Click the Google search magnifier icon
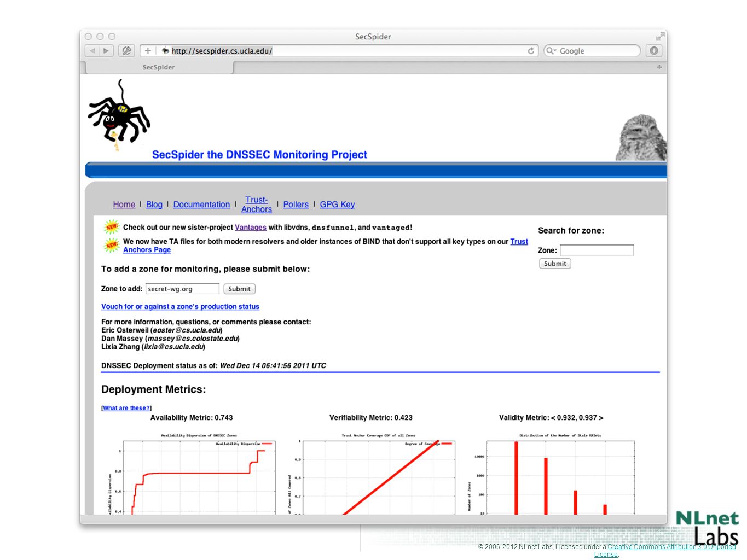This screenshot has height=560, width=747. [x=551, y=51]
